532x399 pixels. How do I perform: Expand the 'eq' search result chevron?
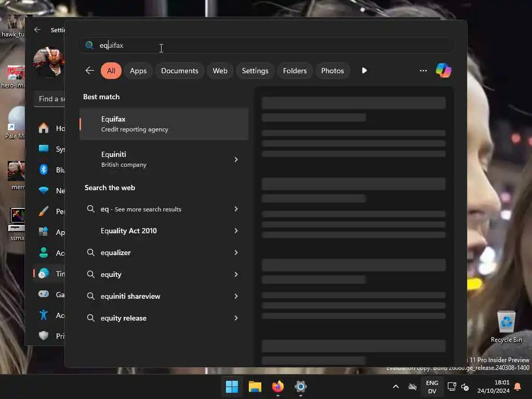coord(236,209)
